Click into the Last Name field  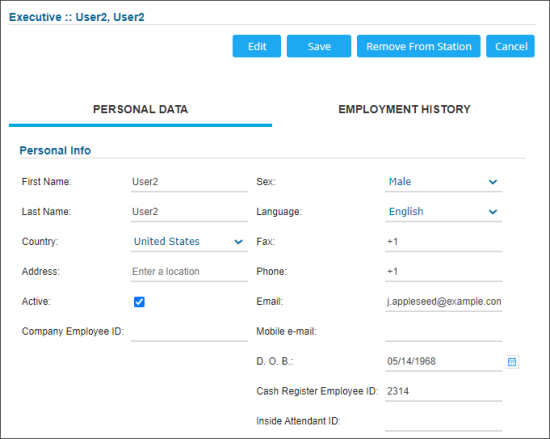(189, 212)
